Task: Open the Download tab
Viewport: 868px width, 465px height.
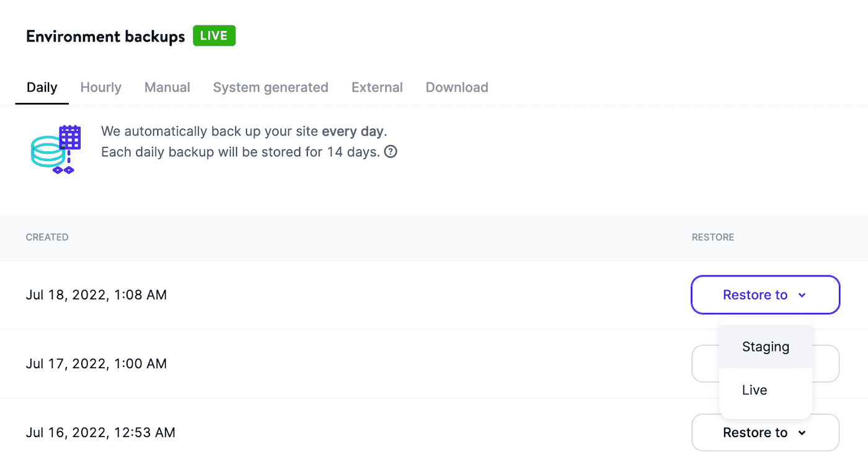Action: [457, 87]
